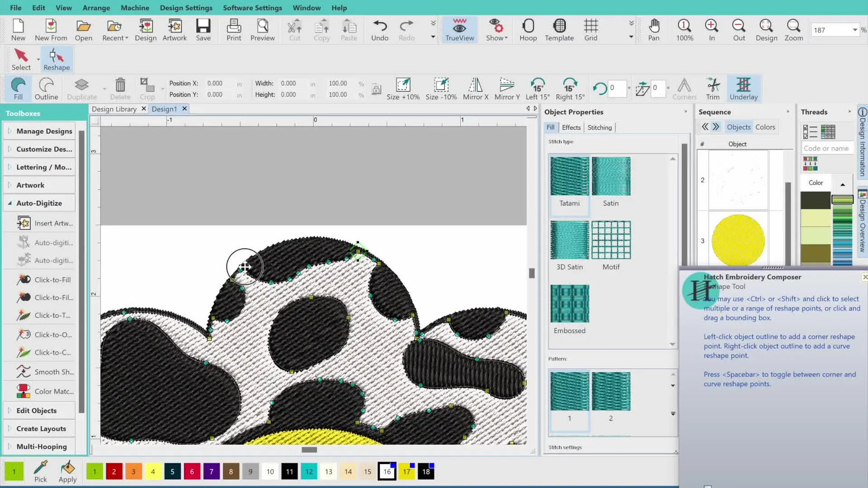Toggle the Fill mode button
Image resolution: width=868 pixels, height=488 pixels.
(x=18, y=88)
